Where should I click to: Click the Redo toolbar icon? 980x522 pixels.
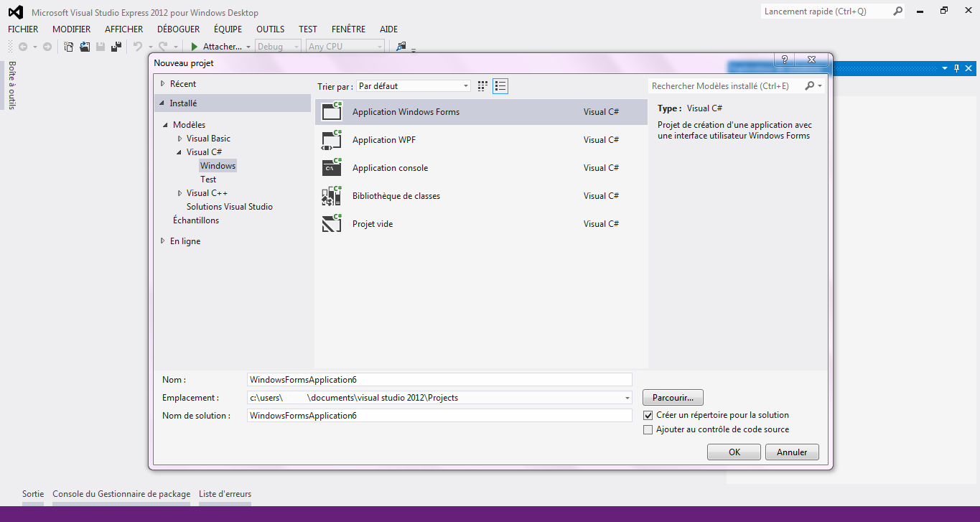point(163,47)
